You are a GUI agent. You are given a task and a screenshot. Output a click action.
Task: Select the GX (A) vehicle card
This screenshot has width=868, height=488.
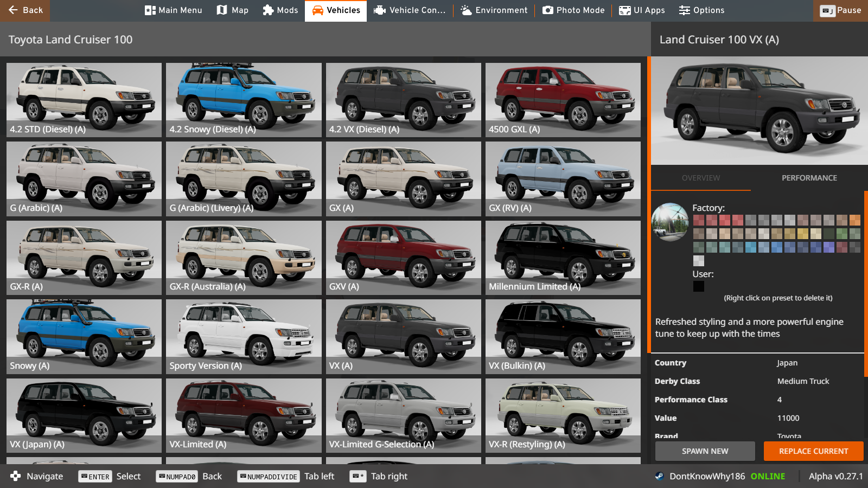(x=404, y=178)
